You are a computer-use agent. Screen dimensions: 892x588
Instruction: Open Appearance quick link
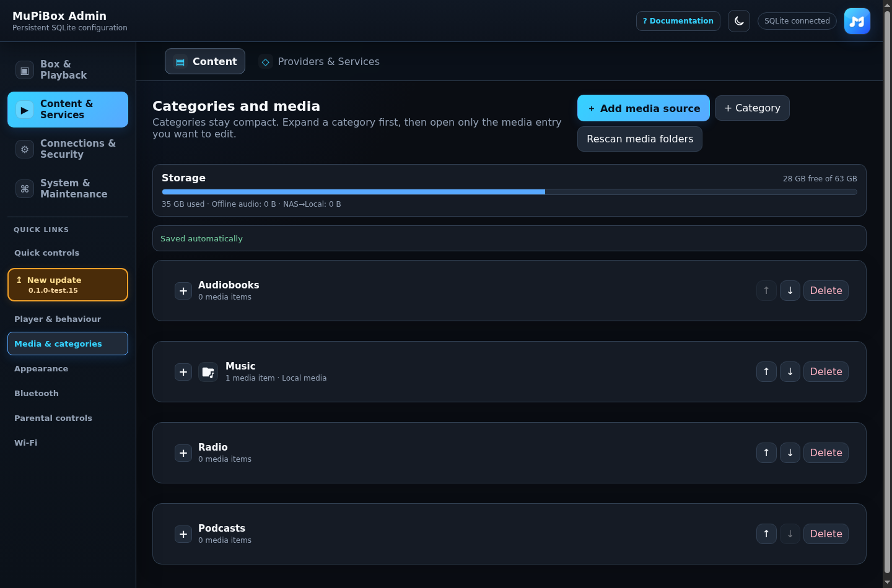pos(68,368)
